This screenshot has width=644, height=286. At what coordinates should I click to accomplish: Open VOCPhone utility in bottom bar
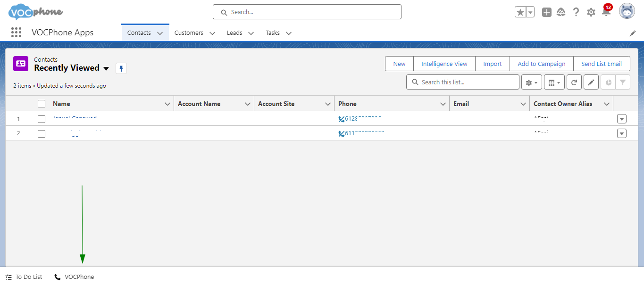click(75, 277)
